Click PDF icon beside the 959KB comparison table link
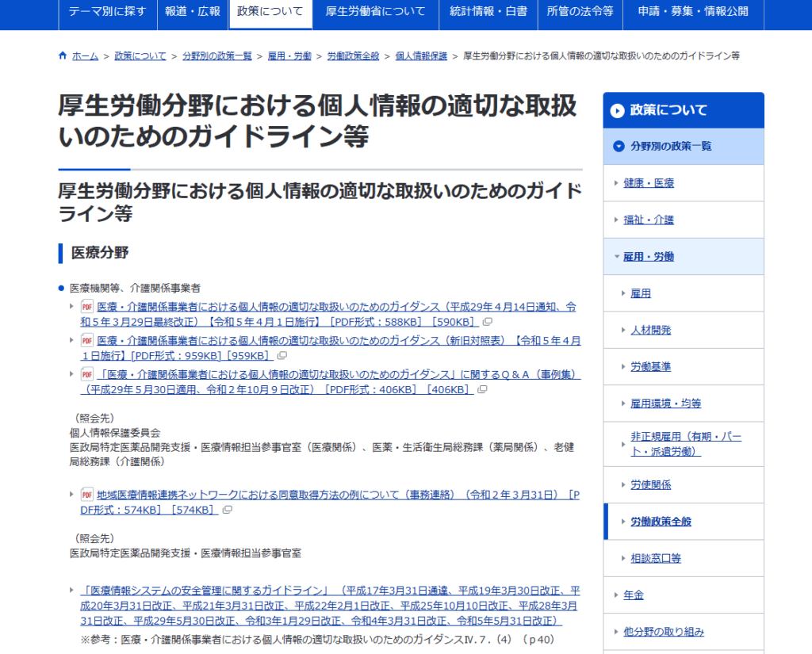Screen dimensions: 812x654 (x=87, y=340)
